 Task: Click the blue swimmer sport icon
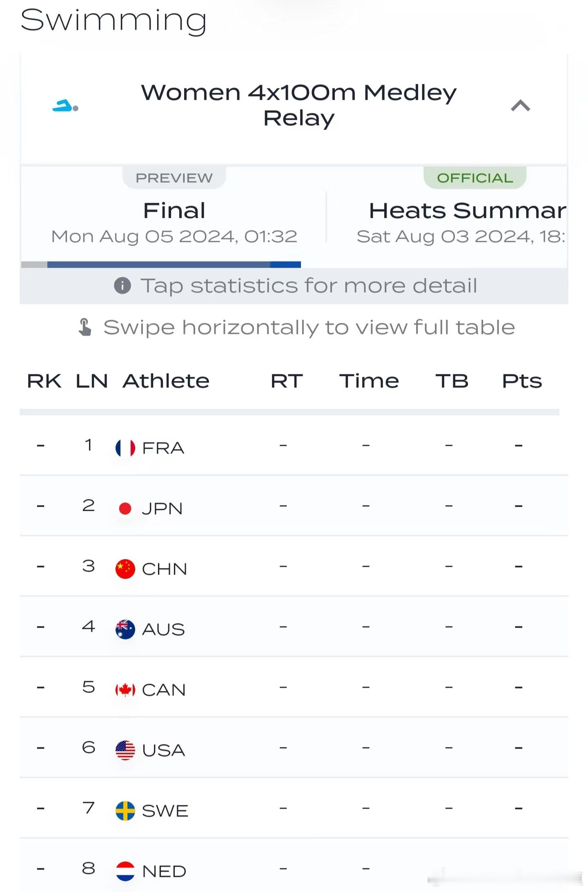pos(65,106)
